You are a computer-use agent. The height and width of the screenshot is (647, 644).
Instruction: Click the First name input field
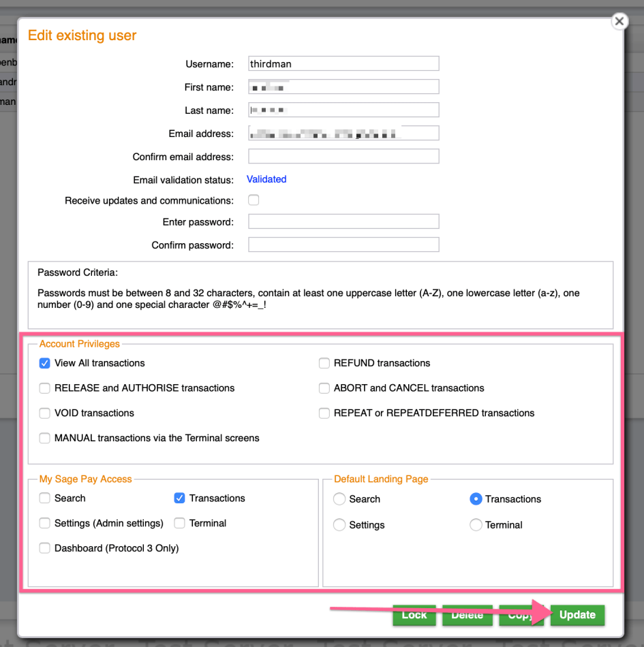click(x=343, y=86)
